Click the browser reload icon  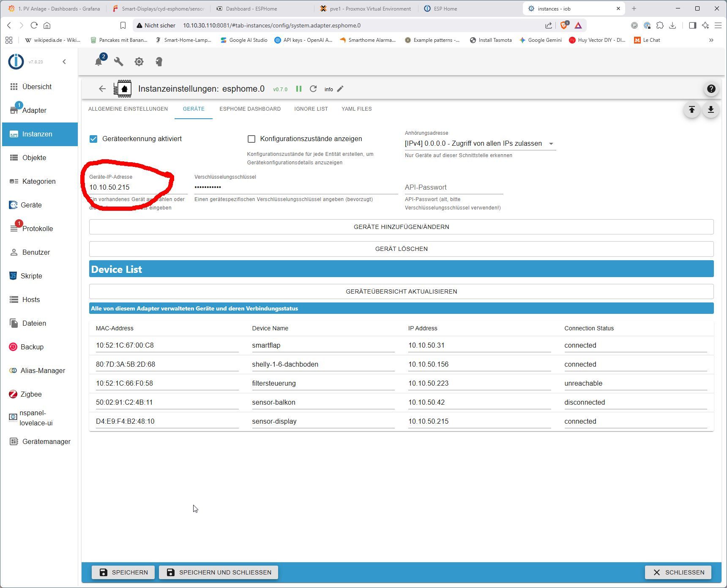coord(34,25)
